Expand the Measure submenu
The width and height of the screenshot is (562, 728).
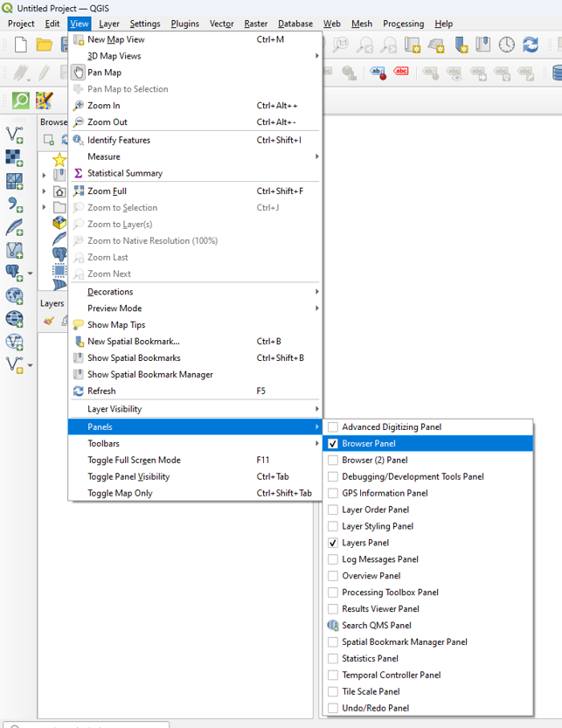tap(195, 156)
